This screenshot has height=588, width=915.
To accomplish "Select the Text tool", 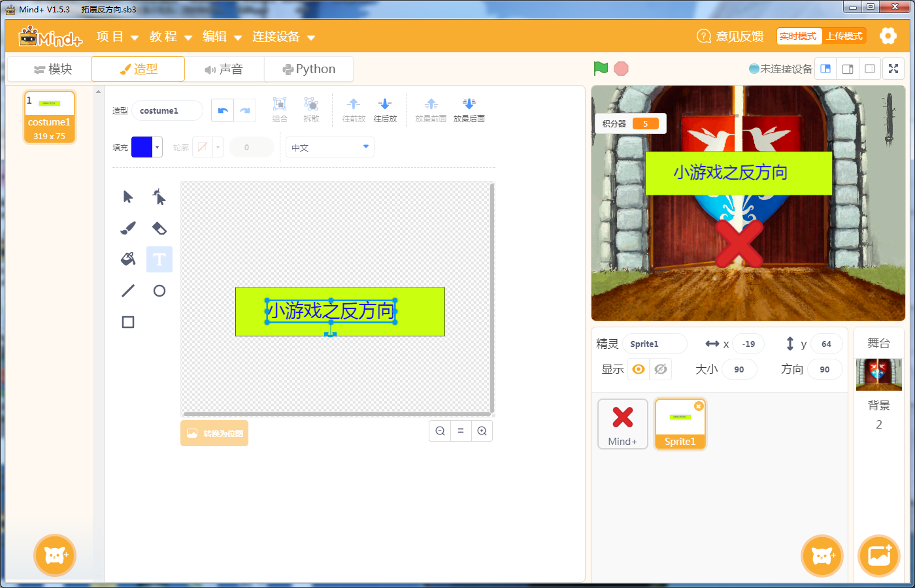I will (159, 259).
